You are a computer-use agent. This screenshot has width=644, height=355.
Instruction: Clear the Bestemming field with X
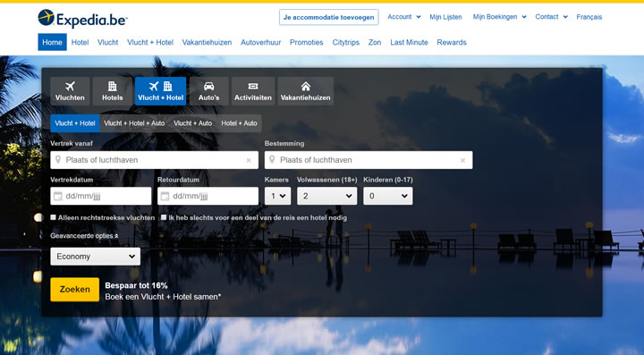click(x=463, y=160)
